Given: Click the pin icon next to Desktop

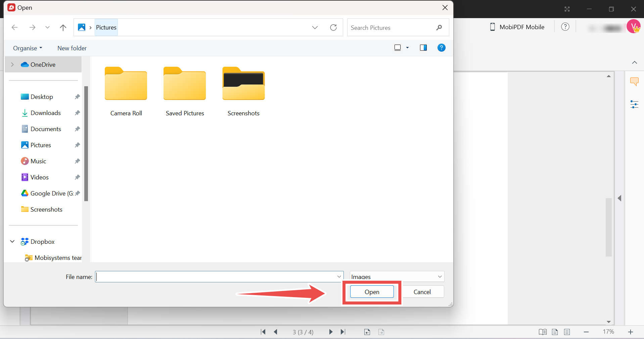Looking at the screenshot, I should click(77, 97).
